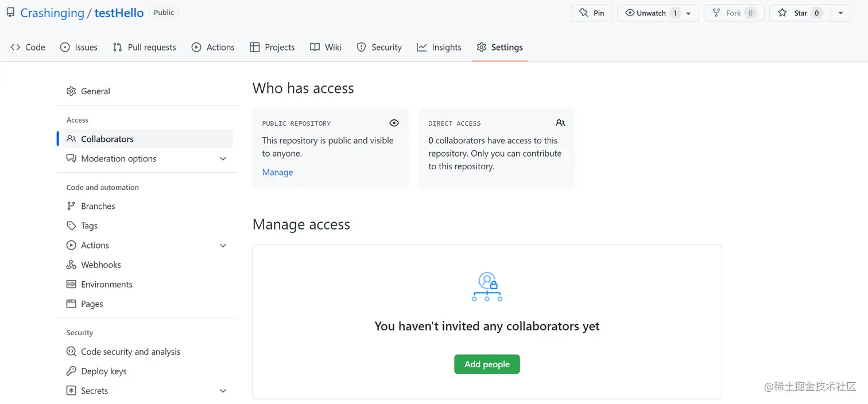Open the Pull requests tab
868x404 pixels.
tap(144, 47)
